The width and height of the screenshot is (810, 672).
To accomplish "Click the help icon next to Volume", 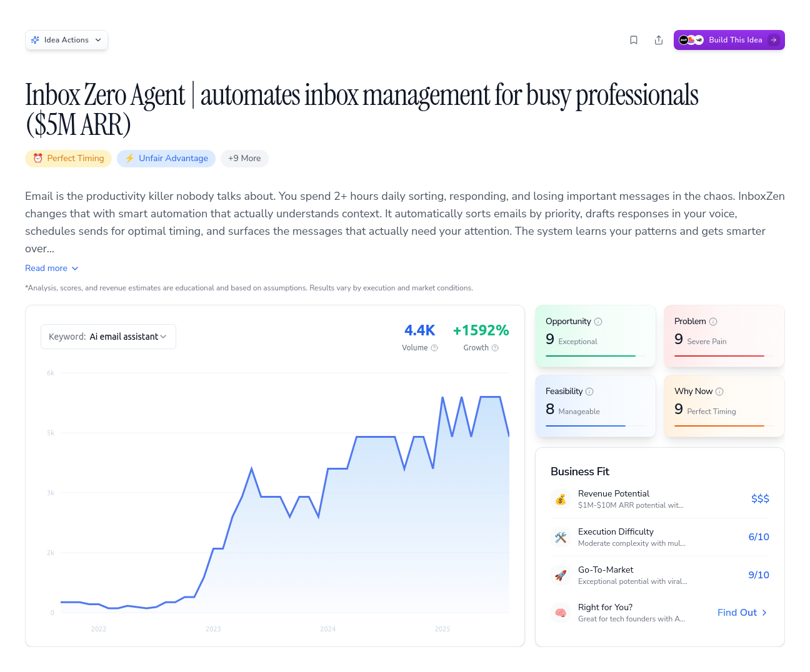I will 434,348.
